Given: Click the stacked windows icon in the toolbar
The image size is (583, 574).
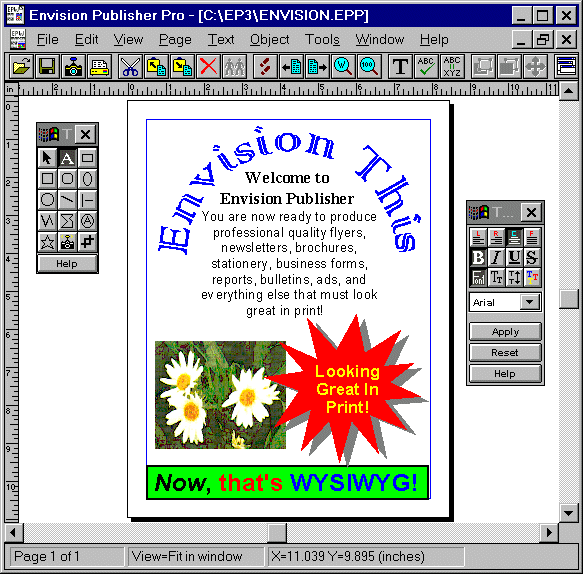Looking at the screenshot, I should coord(566,67).
